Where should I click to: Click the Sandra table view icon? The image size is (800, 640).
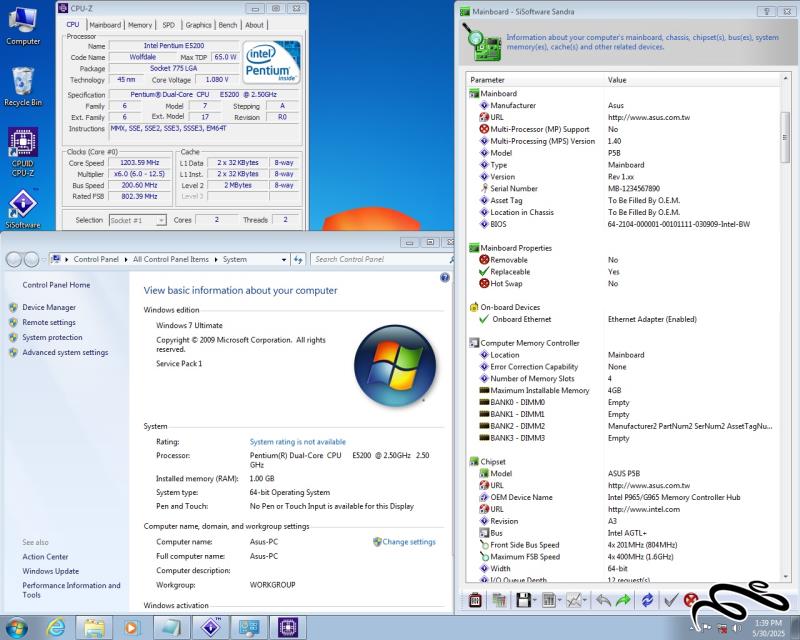pos(549,600)
